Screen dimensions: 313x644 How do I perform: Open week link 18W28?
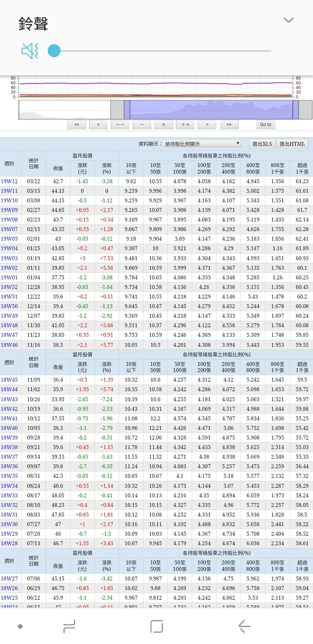click(9, 543)
